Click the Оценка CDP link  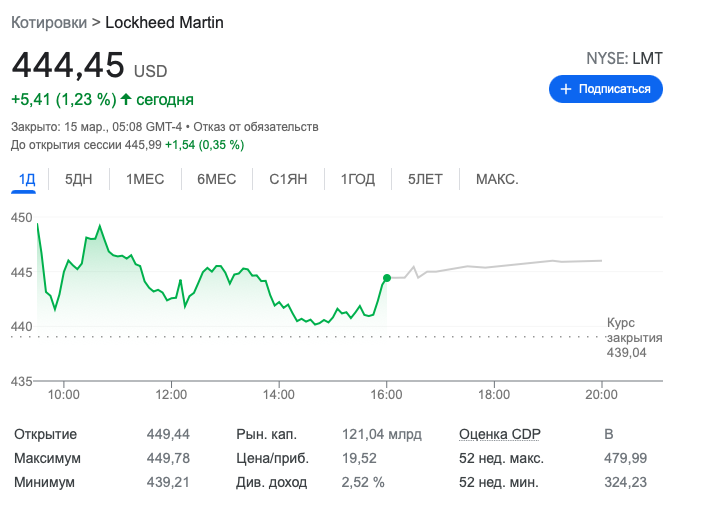(x=500, y=435)
